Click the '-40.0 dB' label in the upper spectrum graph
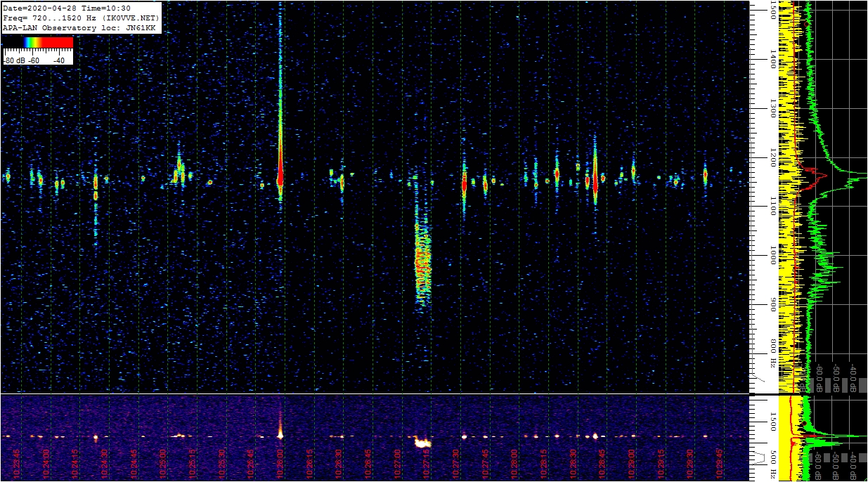This screenshot has height=482, width=868. point(853,379)
